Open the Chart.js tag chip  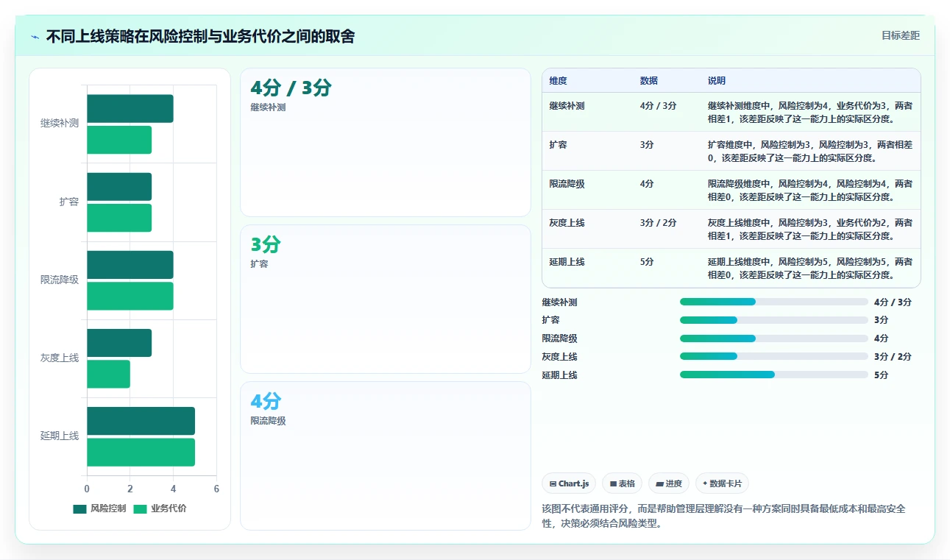coord(569,483)
